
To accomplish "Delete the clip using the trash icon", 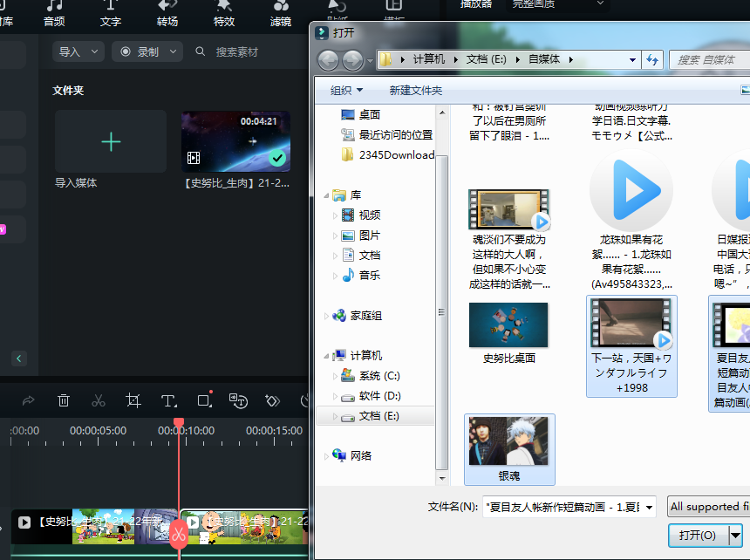I will (x=63, y=400).
